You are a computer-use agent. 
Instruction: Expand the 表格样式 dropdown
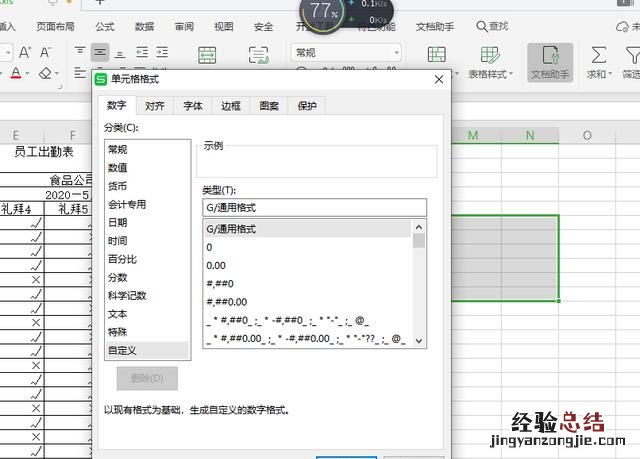click(x=491, y=73)
